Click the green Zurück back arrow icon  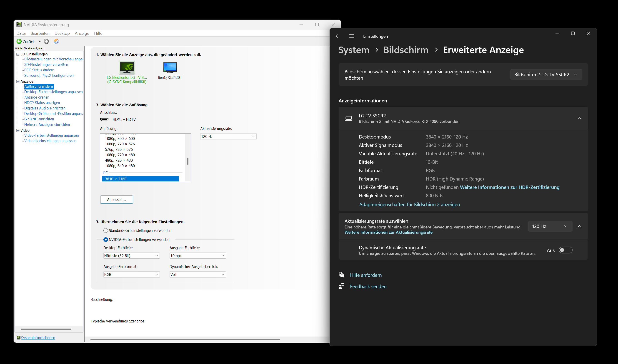pyautogui.click(x=19, y=42)
